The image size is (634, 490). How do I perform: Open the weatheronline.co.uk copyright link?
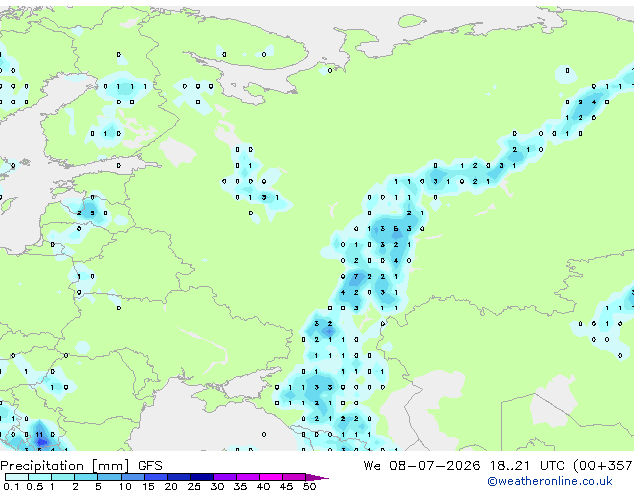tap(549, 481)
